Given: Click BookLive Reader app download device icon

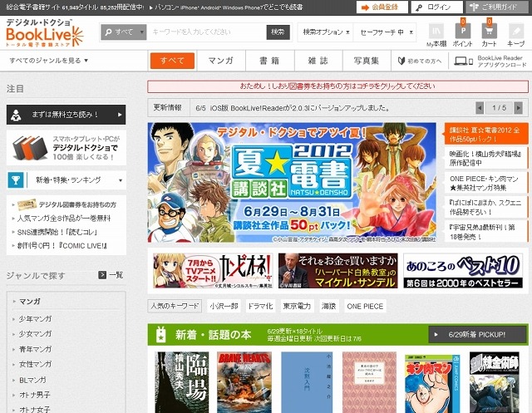Looking at the screenshot, I should [x=463, y=61].
